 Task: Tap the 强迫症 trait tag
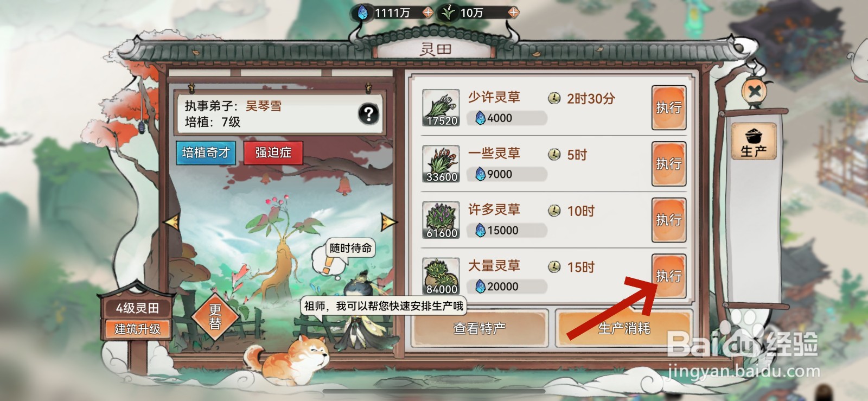click(x=273, y=152)
